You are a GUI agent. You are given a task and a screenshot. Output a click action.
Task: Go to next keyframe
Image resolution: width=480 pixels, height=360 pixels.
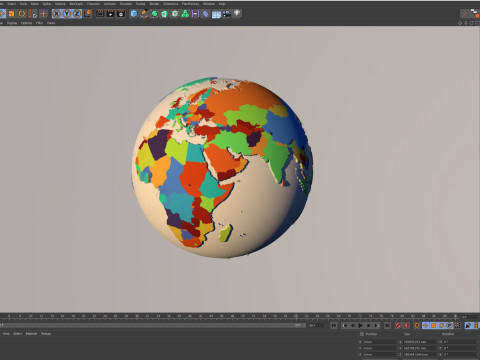376,325
